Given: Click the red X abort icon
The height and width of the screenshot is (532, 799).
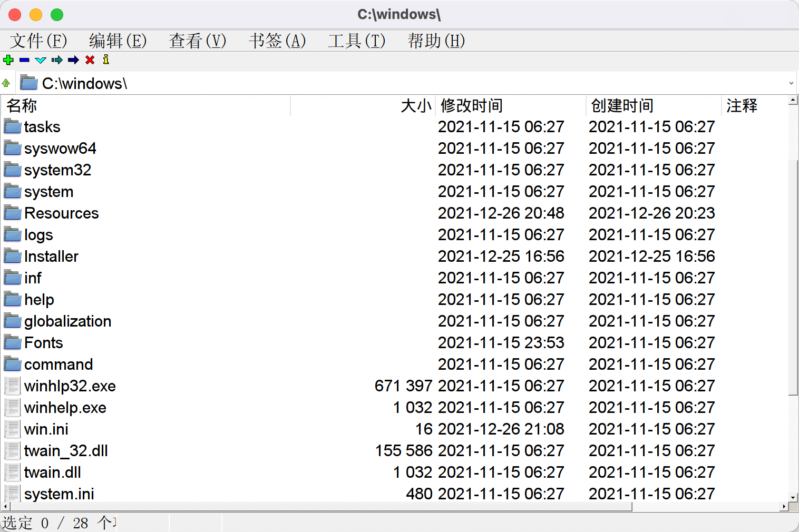Looking at the screenshot, I should pos(89,60).
